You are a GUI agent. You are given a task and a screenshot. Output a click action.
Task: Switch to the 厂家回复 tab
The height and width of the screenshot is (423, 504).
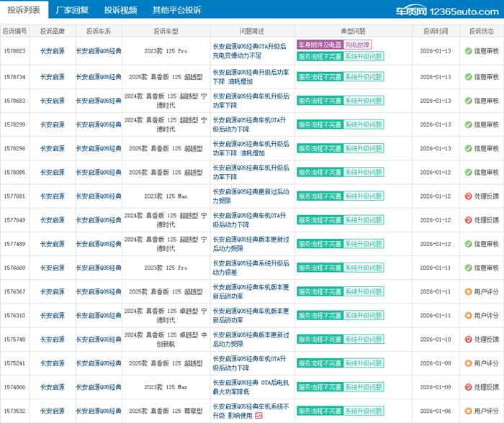(x=72, y=10)
